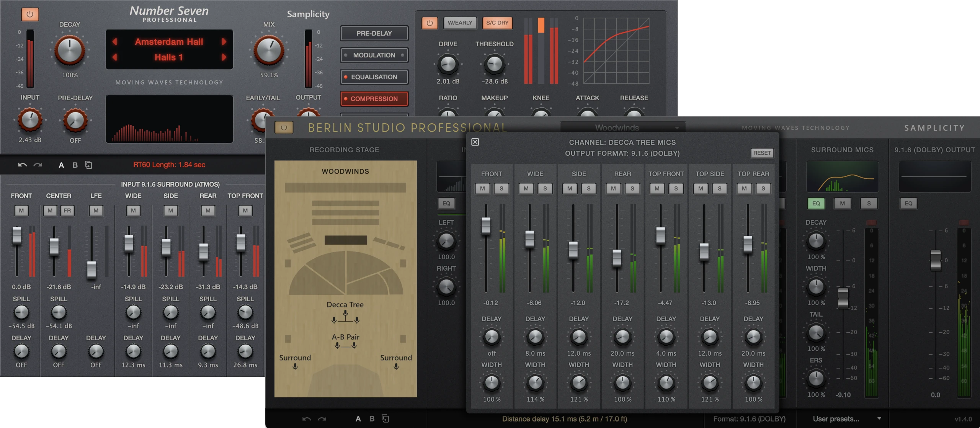Toggle FR button on CENTER input
The width and height of the screenshot is (980, 428).
click(x=67, y=211)
